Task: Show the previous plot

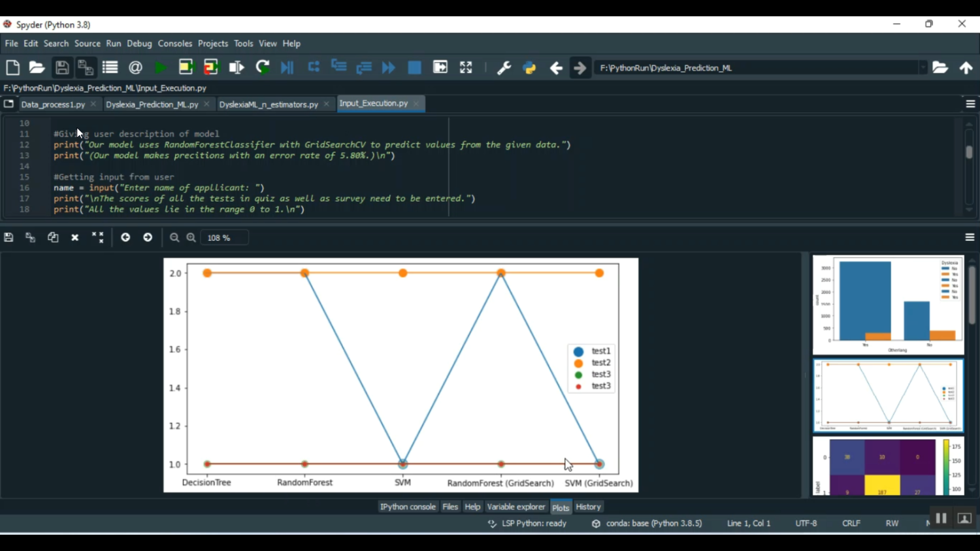Action: 125,238
